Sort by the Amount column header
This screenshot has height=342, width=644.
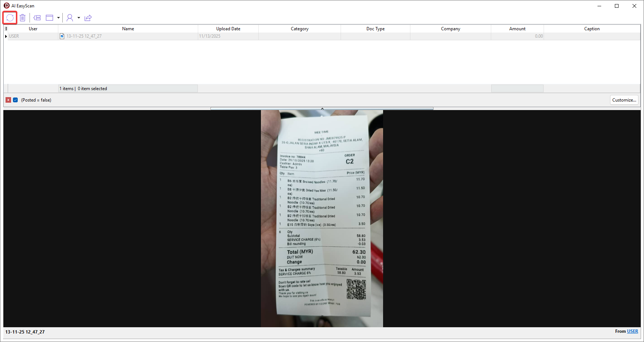(x=517, y=29)
